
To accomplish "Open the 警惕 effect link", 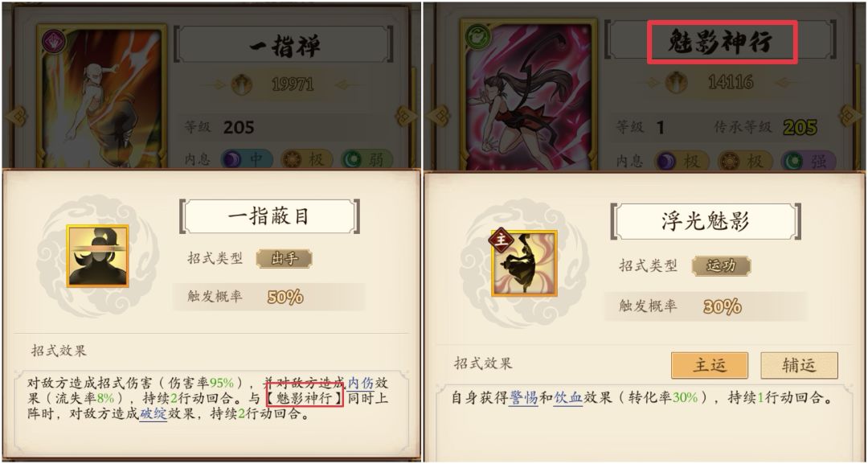I will coord(524,397).
